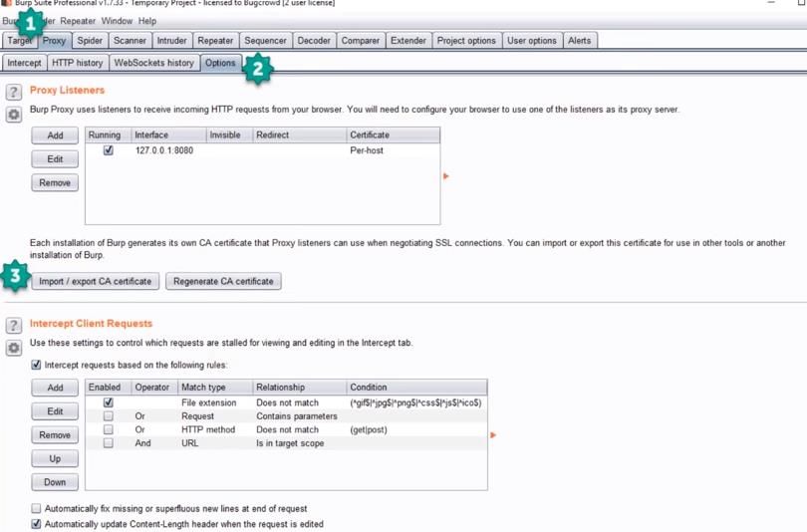The height and width of the screenshot is (532, 807).
Task: Click the Match type column header
Action: tap(215, 387)
